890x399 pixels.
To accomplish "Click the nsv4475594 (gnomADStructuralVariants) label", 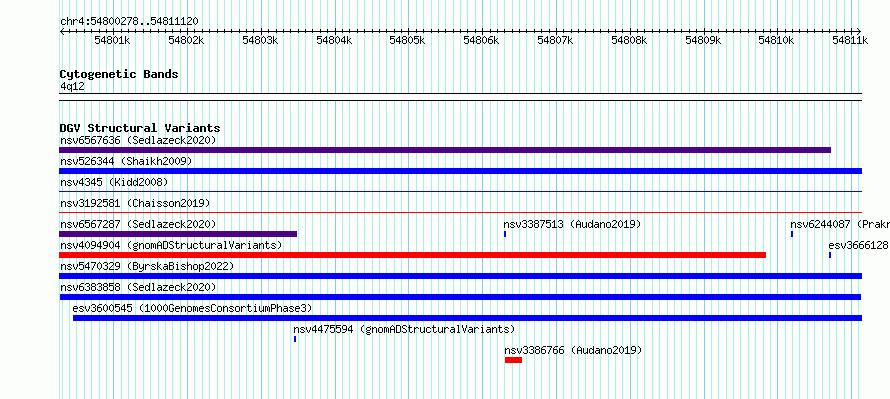I will (404, 329).
